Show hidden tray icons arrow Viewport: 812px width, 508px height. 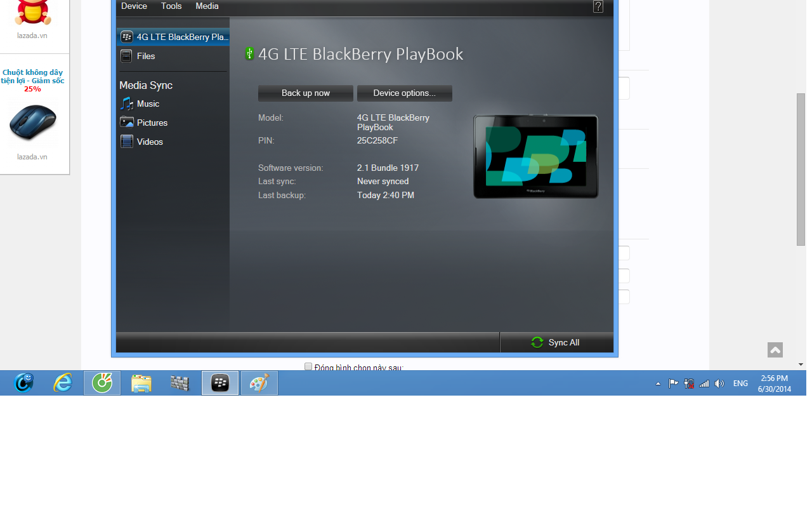658,384
